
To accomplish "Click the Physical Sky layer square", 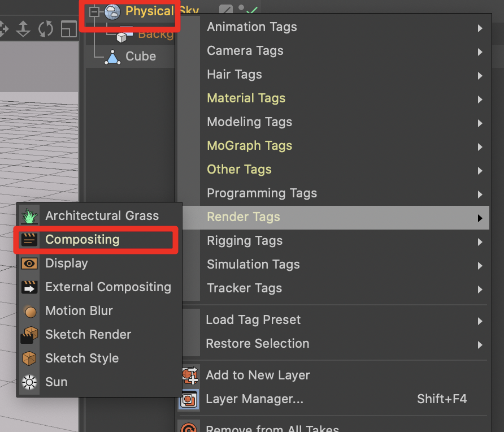I will pyautogui.click(x=226, y=9).
